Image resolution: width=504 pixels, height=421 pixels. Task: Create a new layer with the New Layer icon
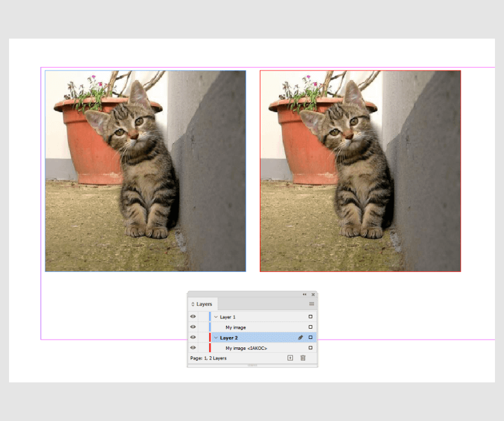291,358
